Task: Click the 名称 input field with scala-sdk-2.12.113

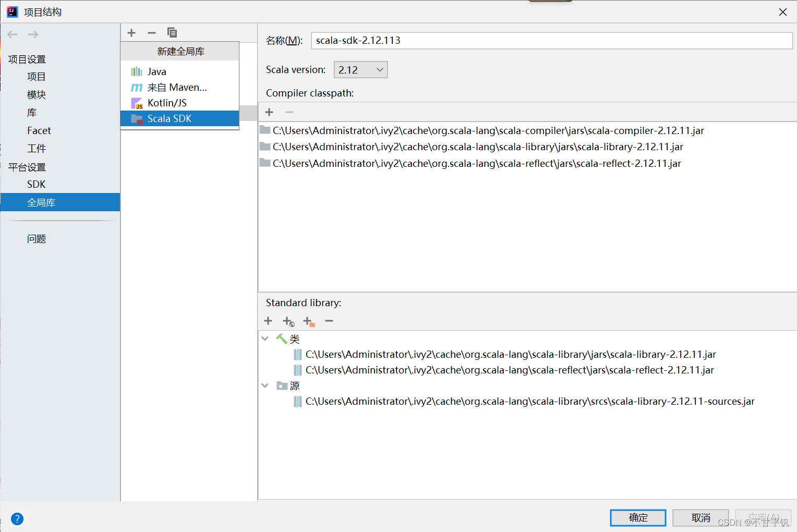Action: (x=552, y=41)
